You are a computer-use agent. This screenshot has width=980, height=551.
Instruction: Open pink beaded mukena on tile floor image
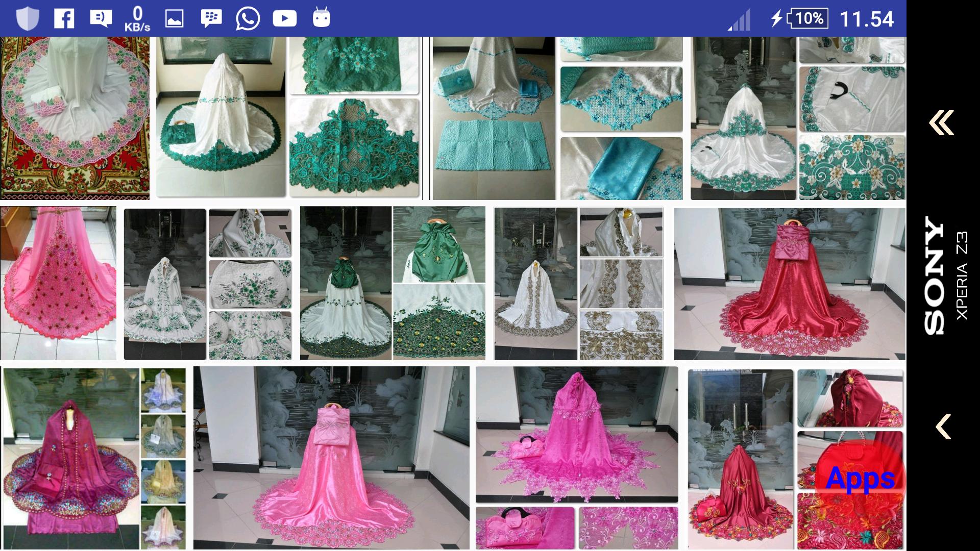pyautogui.click(x=58, y=284)
